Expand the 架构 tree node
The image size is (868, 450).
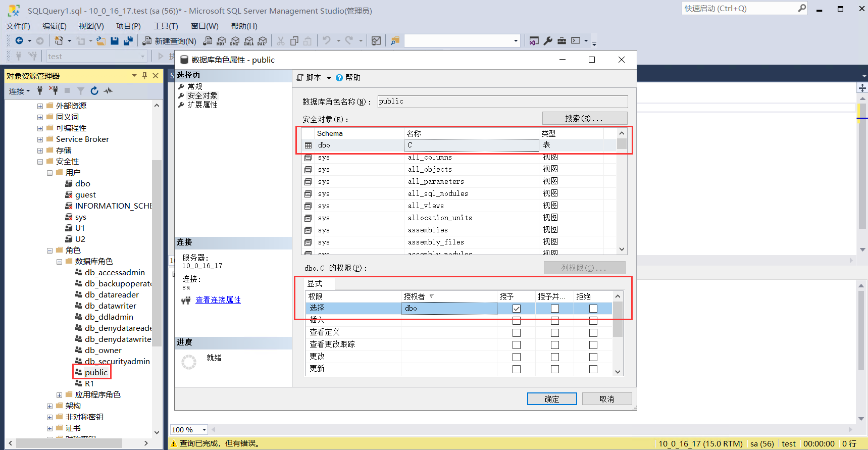tap(49, 406)
